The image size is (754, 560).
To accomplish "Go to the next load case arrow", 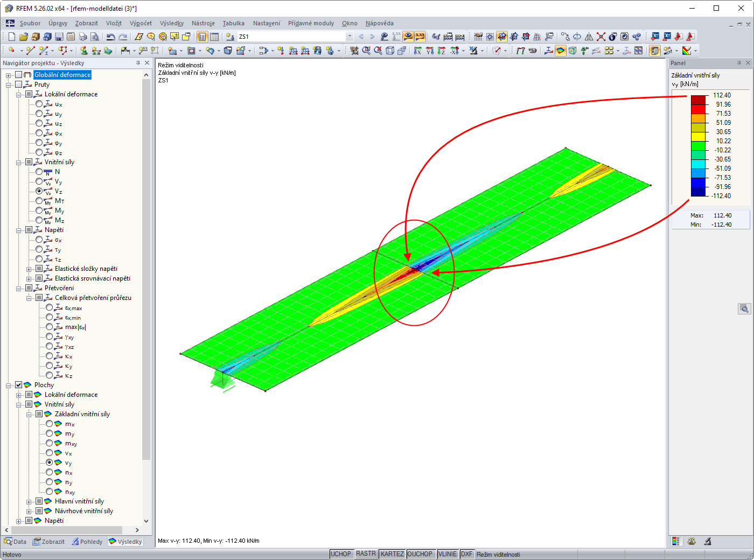I will pyautogui.click(x=372, y=37).
